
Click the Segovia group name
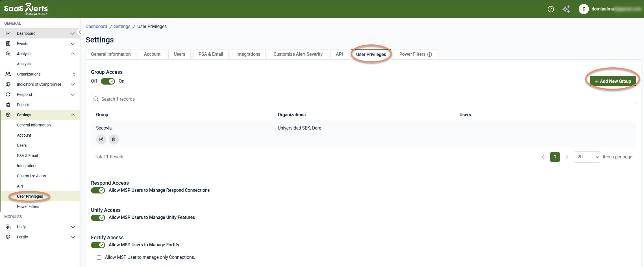(x=104, y=128)
